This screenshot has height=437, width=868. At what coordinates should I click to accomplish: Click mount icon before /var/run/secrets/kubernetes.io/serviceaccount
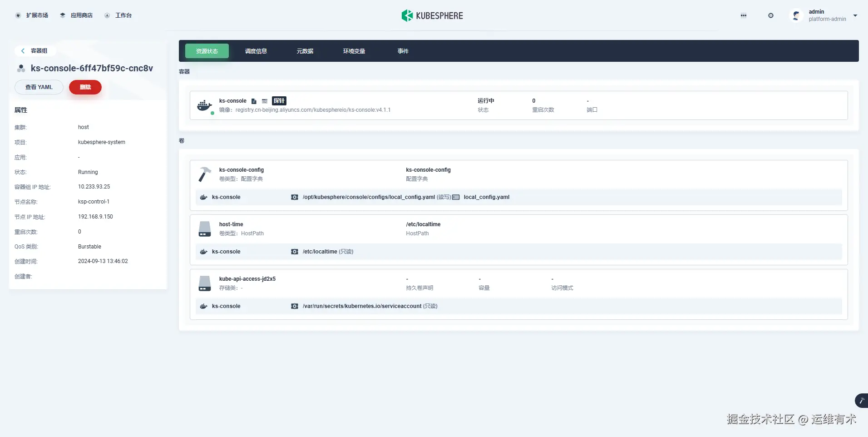[x=295, y=306]
